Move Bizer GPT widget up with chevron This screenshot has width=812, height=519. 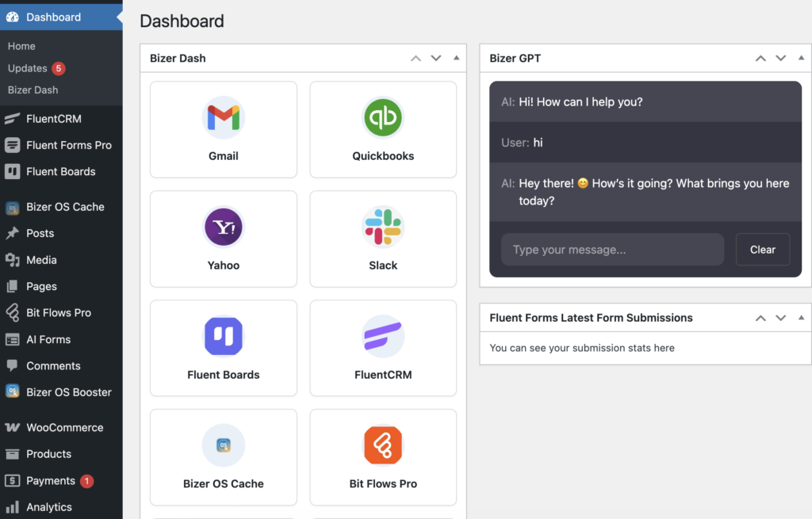(x=760, y=58)
